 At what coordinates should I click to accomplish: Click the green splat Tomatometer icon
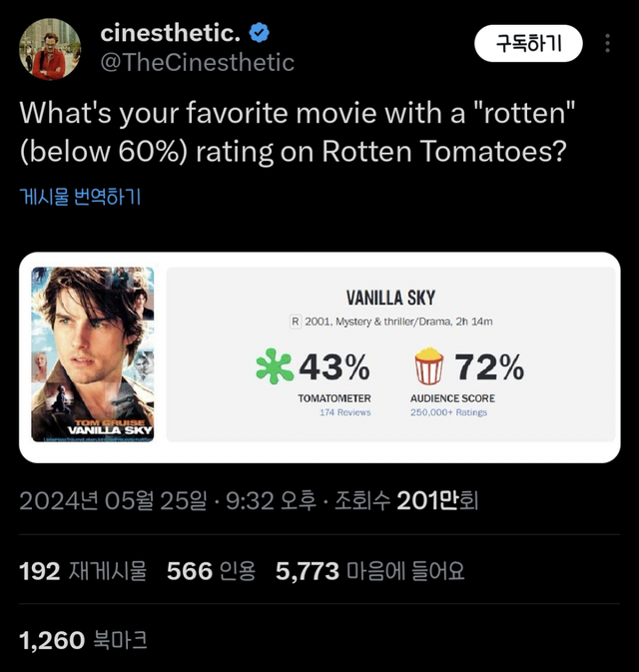[275, 367]
